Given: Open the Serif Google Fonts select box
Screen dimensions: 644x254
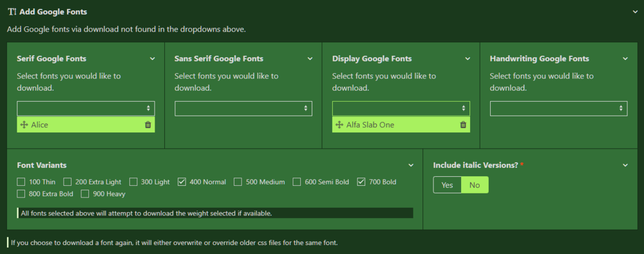Looking at the screenshot, I should pos(86,108).
